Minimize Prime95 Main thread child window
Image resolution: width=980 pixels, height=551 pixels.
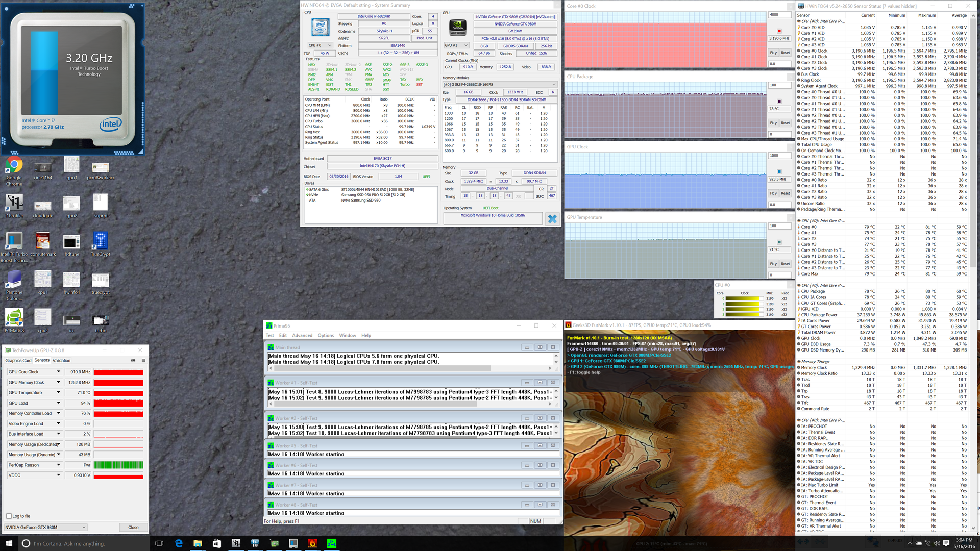pyautogui.click(x=527, y=347)
